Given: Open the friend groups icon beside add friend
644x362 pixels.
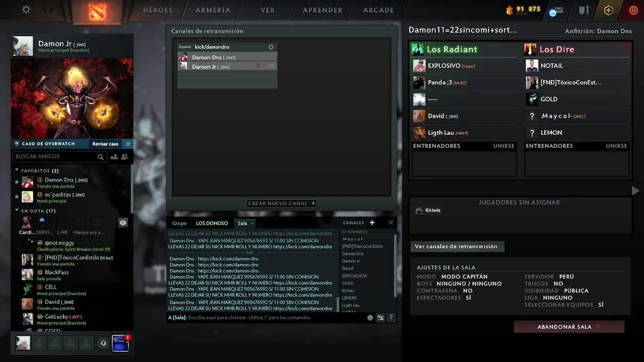Looking at the screenshot, I should [125, 157].
